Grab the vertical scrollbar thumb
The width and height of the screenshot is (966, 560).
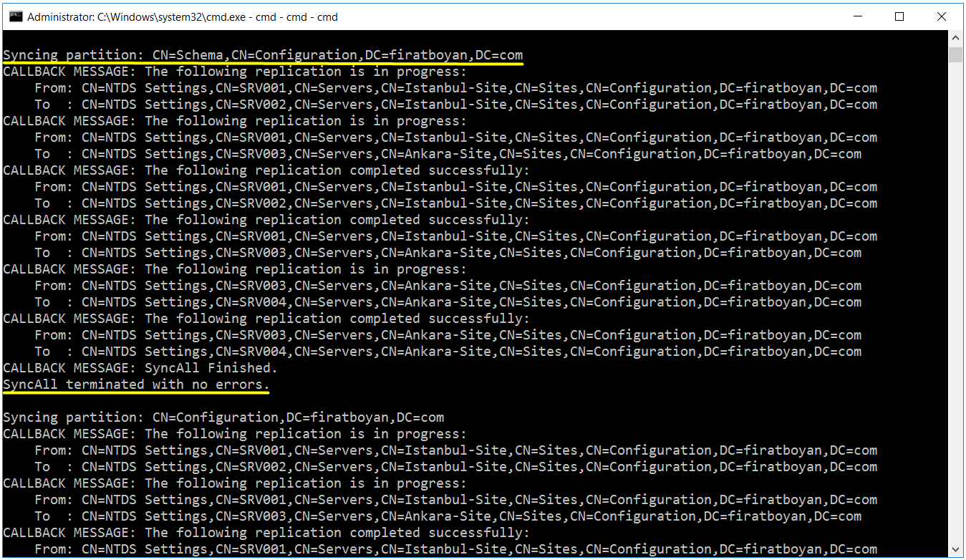coord(955,55)
